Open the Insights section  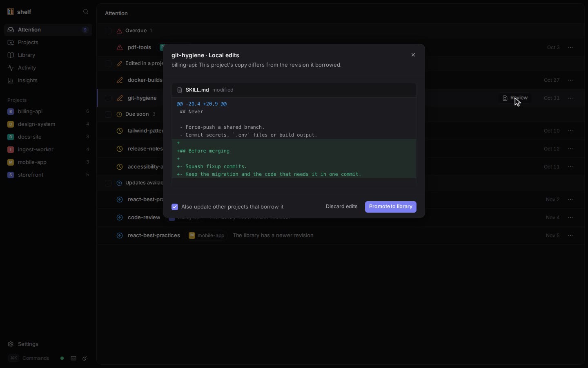coord(48,81)
